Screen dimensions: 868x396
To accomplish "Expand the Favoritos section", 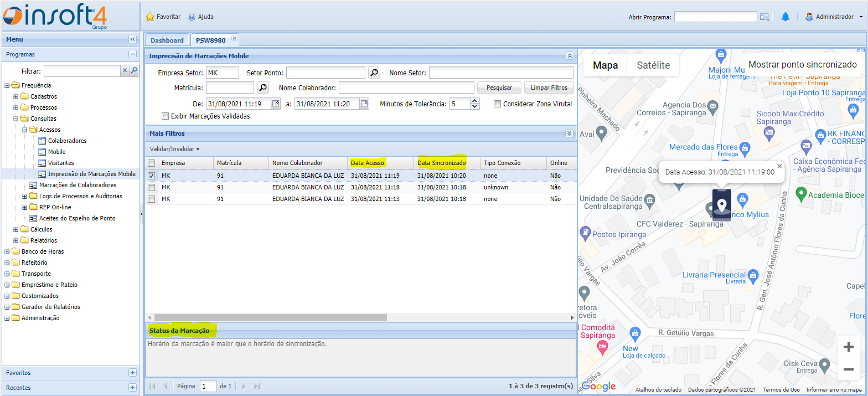I will [x=132, y=373].
